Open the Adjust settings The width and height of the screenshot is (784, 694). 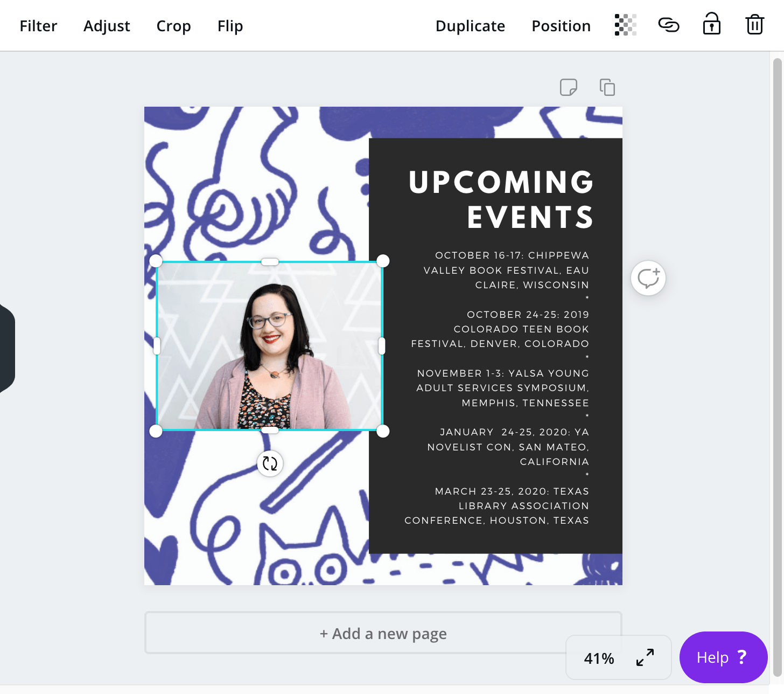107,26
